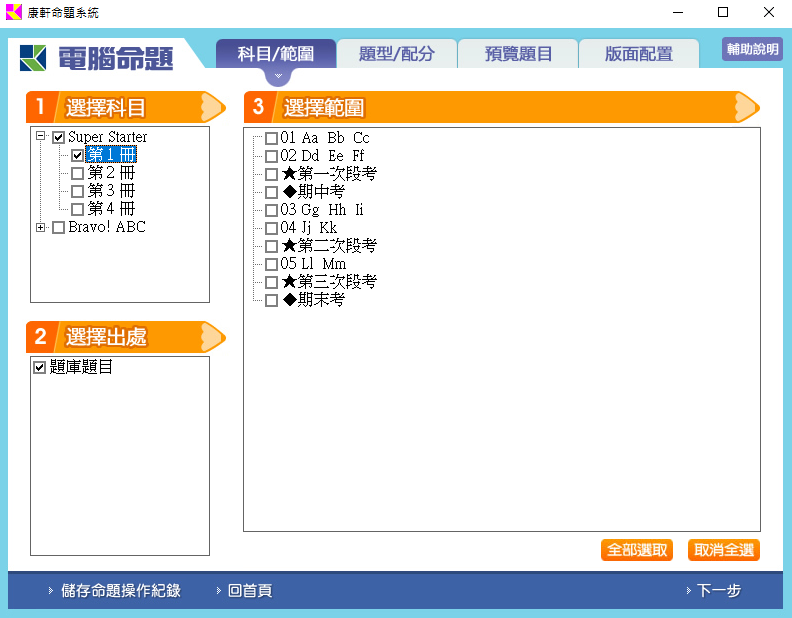This screenshot has height=618, width=792.
Task: Select the 第 4 冊 tree item label
Action: pos(111,209)
